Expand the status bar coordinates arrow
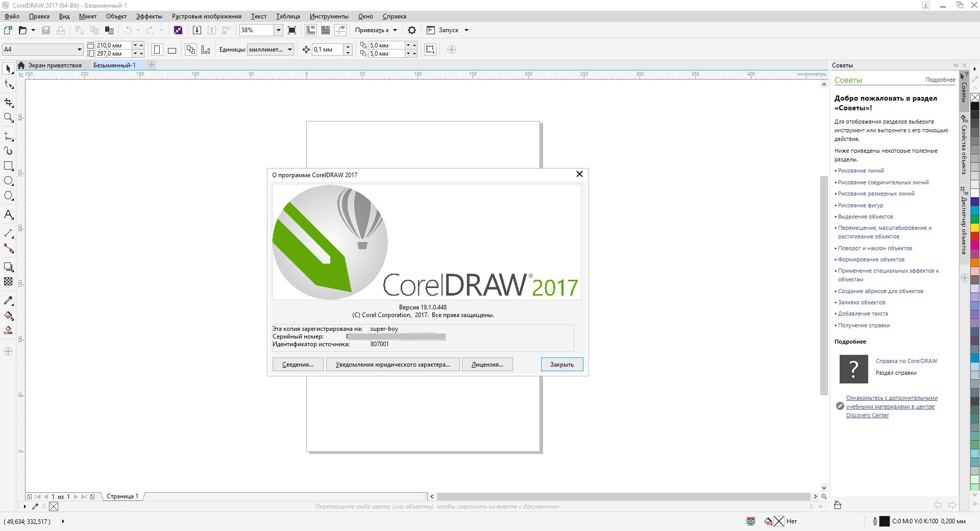Screen dimensions: 980x531 tap(63, 521)
